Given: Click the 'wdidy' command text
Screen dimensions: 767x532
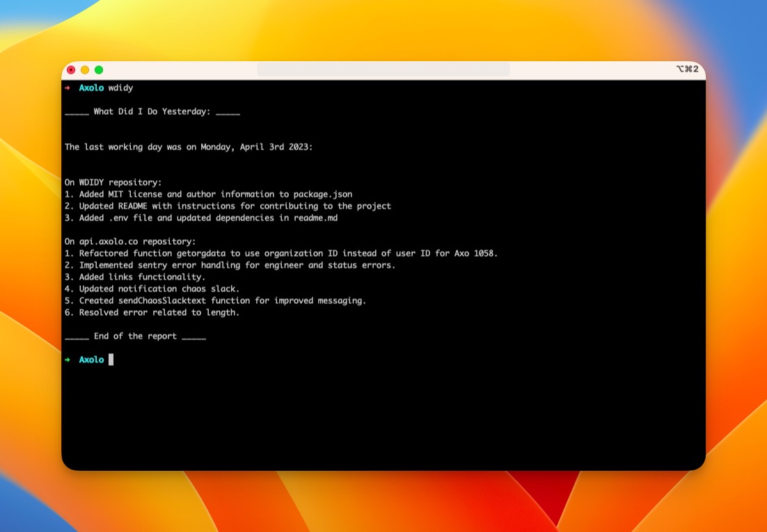Looking at the screenshot, I should pos(120,88).
